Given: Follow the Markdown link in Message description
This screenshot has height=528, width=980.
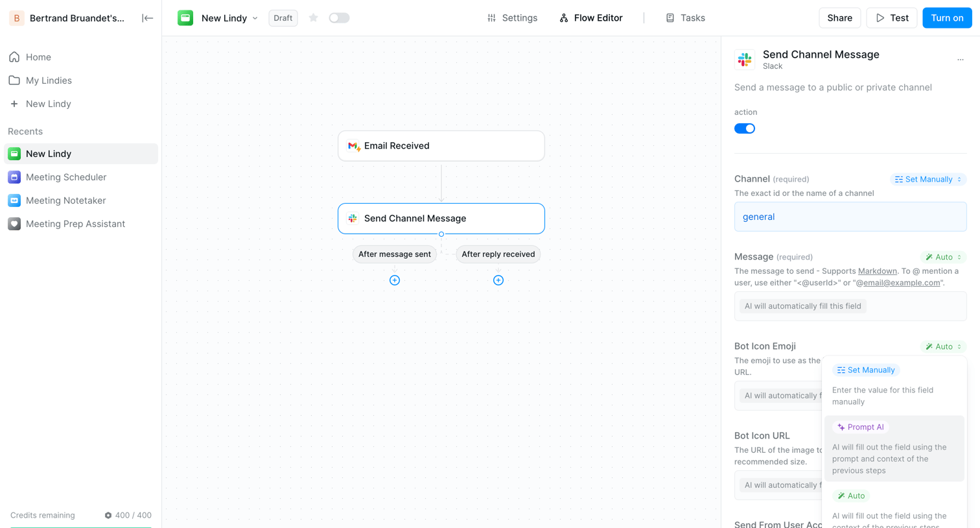Looking at the screenshot, I should pyautogui.click(x=877, y=271).
